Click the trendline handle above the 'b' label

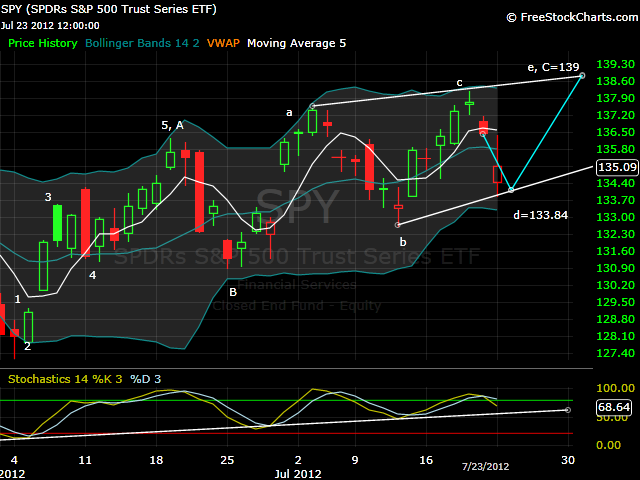pyautogui.click(x=398, y=225)
